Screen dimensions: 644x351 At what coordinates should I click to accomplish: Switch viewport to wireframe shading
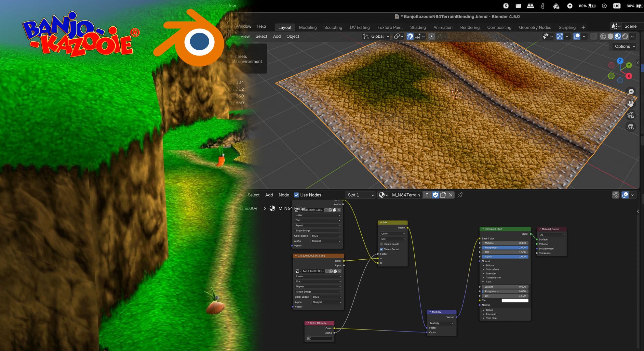[603, 36]
